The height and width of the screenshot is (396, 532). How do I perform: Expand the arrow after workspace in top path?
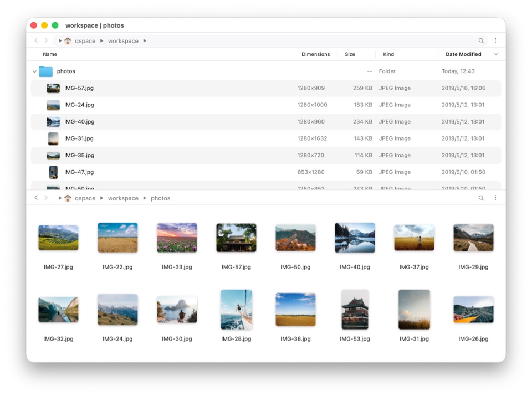point(145,41)
